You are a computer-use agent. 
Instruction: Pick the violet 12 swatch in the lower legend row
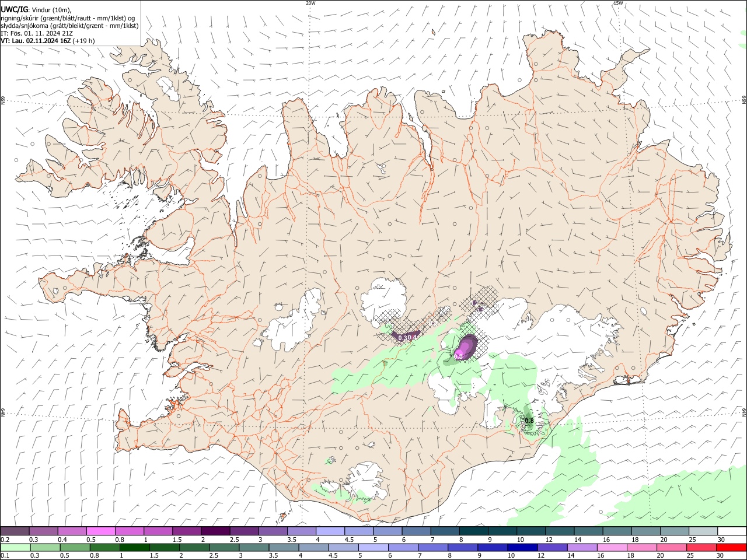(x=551, y=547)
